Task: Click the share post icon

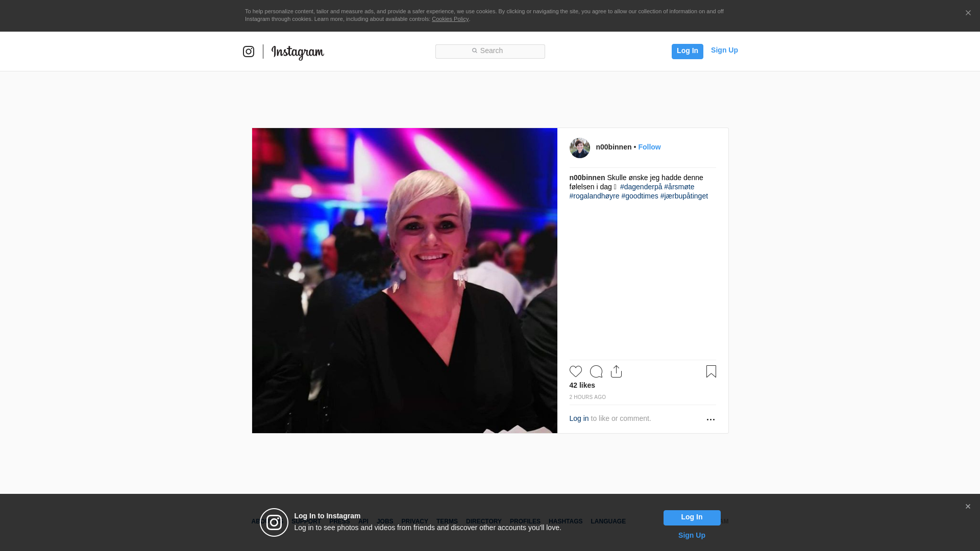Action: coord(616,371)
